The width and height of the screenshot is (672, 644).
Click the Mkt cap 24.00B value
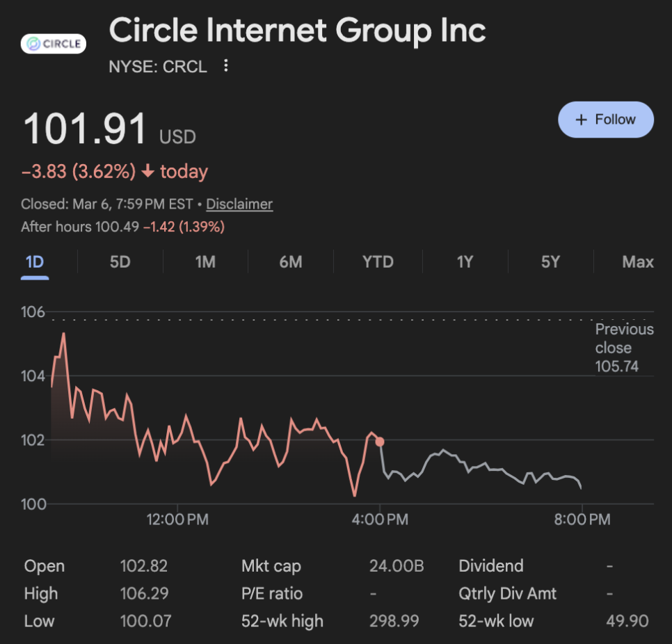[396, 566]
